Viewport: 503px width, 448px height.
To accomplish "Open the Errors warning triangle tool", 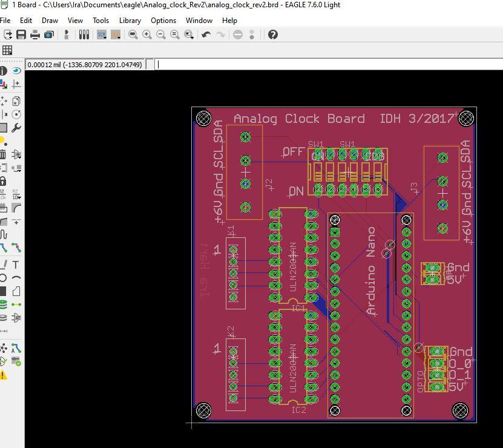I will click(3, 375).
